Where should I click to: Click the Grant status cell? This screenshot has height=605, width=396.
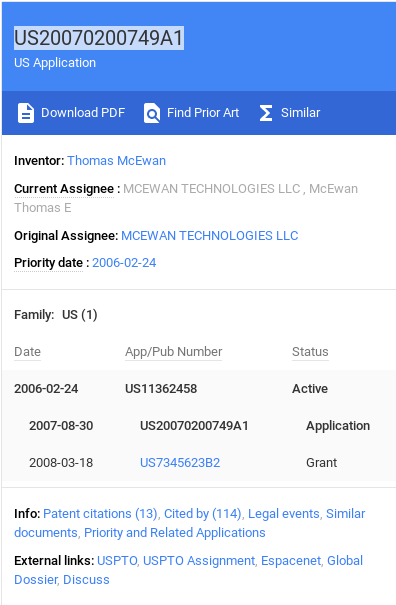pyautogui.click(x=322, y=462)
